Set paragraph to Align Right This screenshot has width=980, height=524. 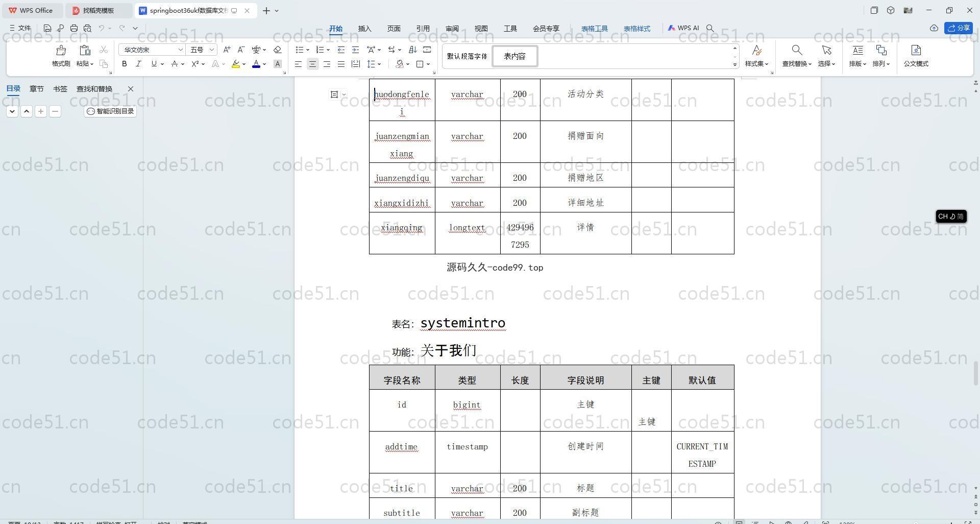(327, 64)
